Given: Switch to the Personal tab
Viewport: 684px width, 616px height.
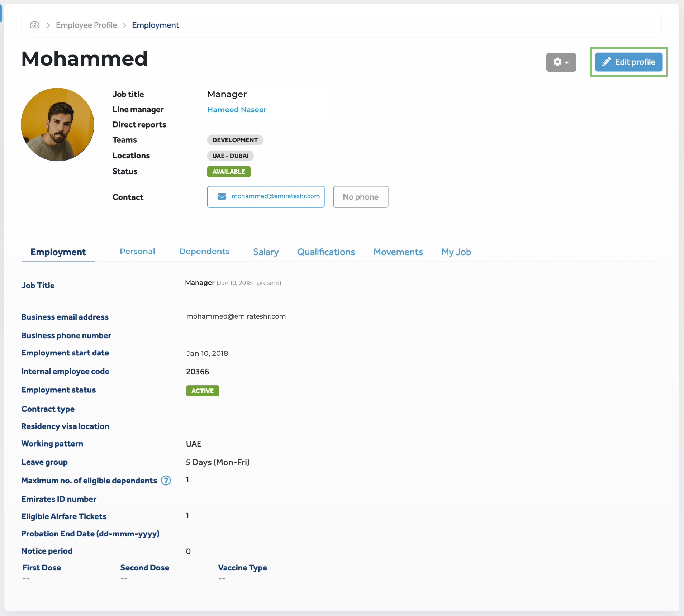Looking at the screenshot, I should (x=137, y=252).
